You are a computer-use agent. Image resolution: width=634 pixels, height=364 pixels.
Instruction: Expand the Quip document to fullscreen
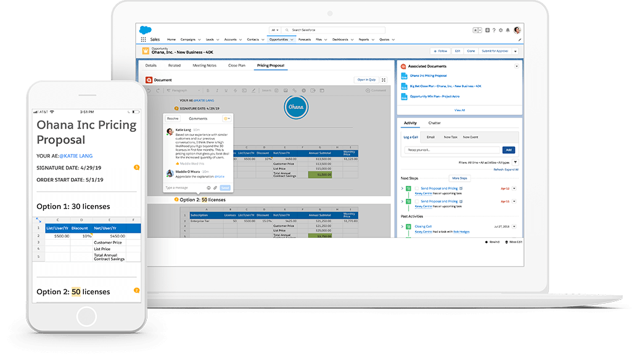pyautogui.click(x=384, y=79)
